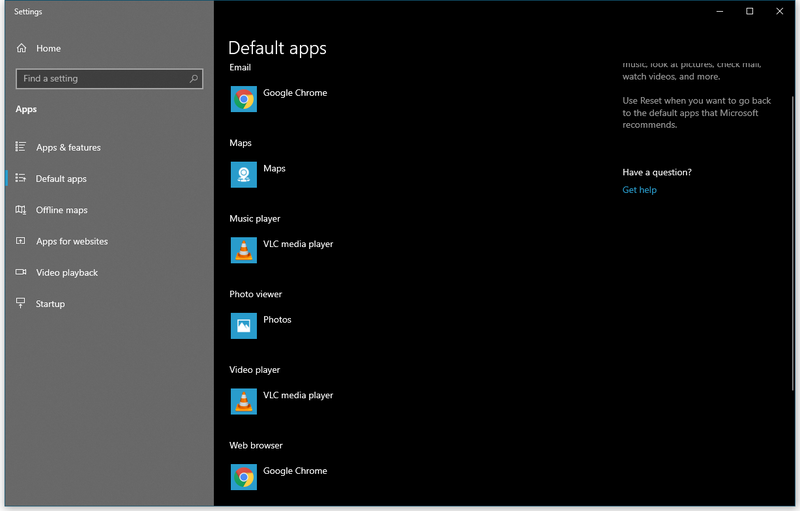Click the Maps app icon
This screenshot has height=511, width=800.
243,174
